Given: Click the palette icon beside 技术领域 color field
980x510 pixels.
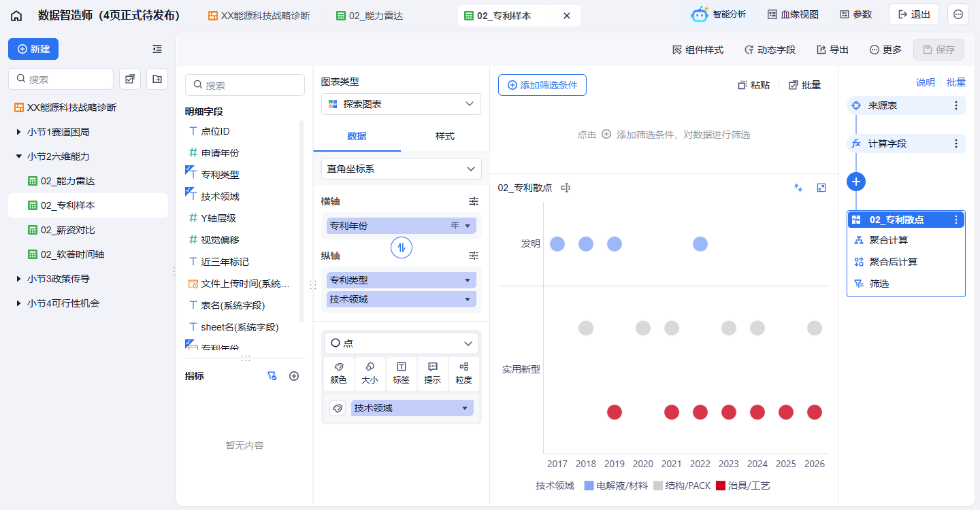Looking at the screenshot, I should [338, 408].
